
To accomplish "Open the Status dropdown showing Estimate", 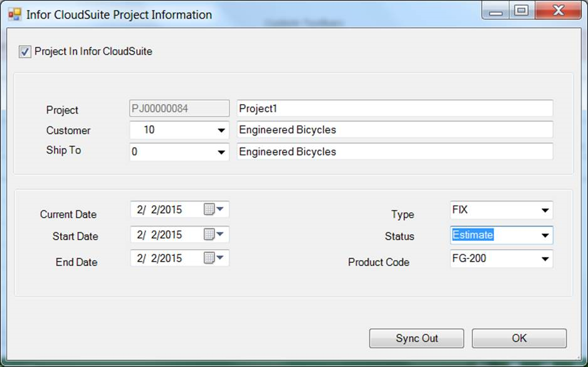I will click(x=544, y=235).
